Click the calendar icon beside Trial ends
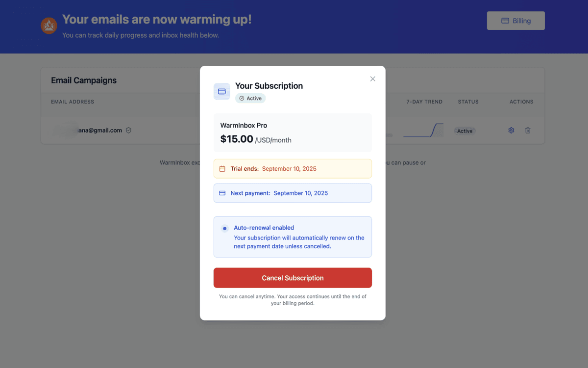588x368 pixels. [x=223, y=168]
